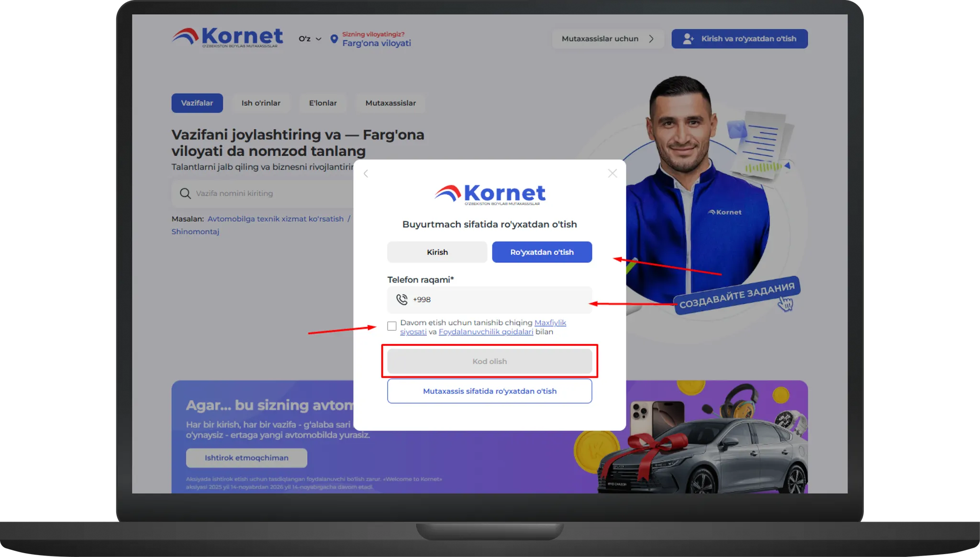The height and width of the screenshot is (557, 980).
Task: Click the phone icon in the number field
Action: click(x=402, y=299)
